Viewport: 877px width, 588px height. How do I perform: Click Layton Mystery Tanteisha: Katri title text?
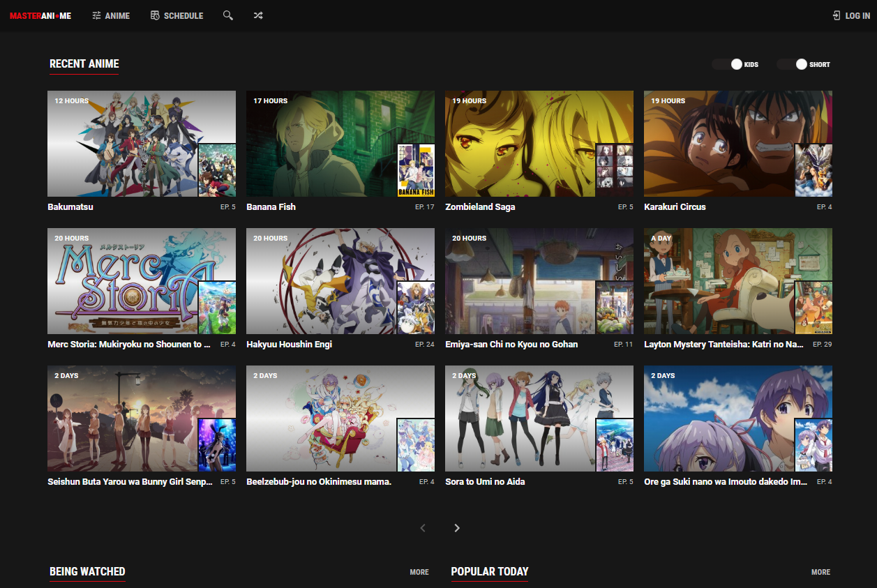724,345
